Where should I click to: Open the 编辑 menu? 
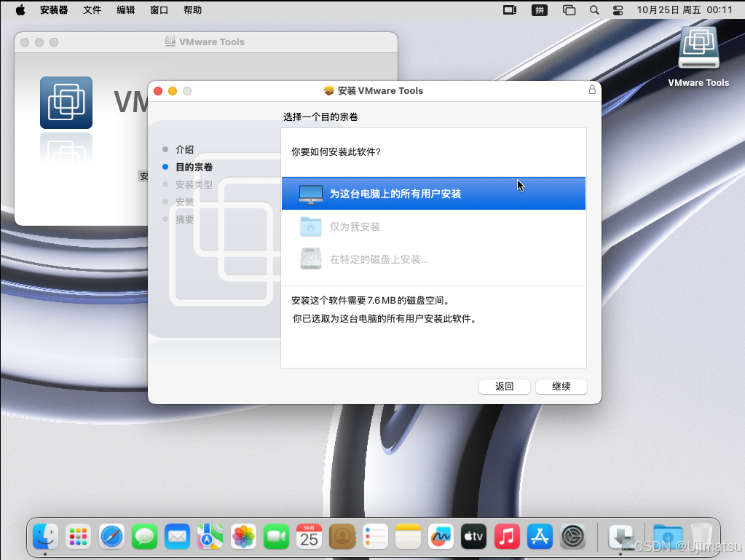[x=126, y=10]
